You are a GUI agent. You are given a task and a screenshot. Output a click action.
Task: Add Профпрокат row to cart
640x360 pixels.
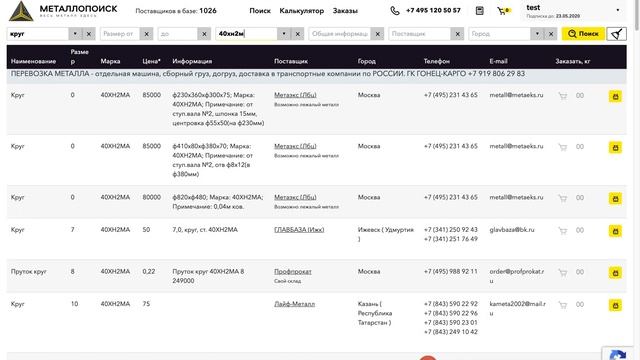click(x=563, y=272)
